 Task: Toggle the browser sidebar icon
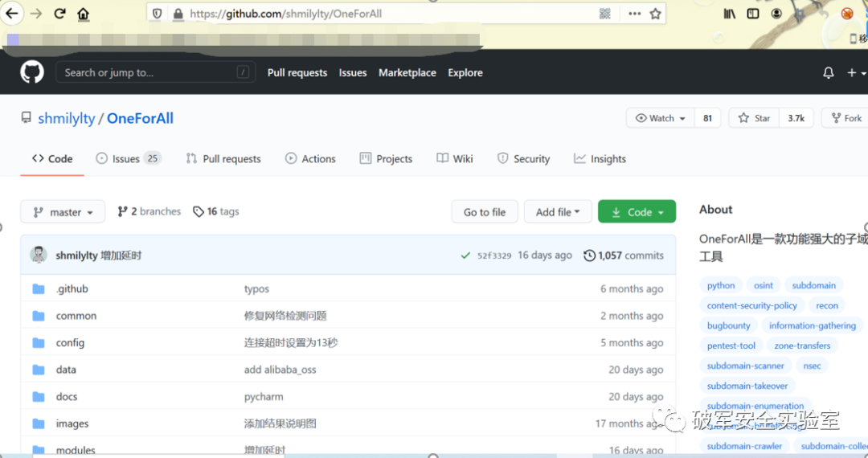753,14
